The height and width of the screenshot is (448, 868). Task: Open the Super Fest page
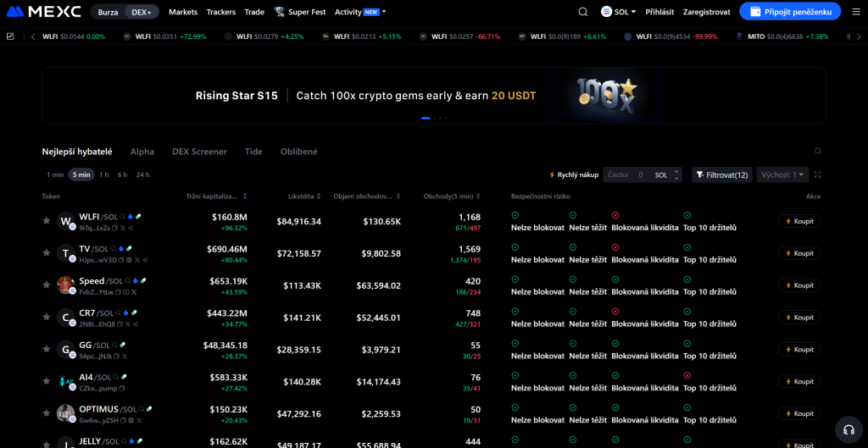click(x=300, y=12)
